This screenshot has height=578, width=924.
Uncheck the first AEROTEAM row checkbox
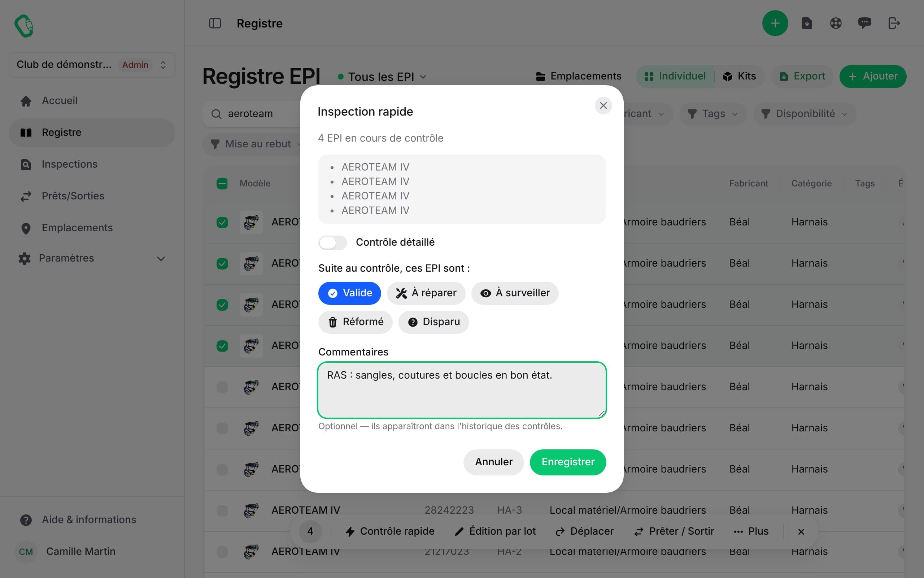point(222,223)
